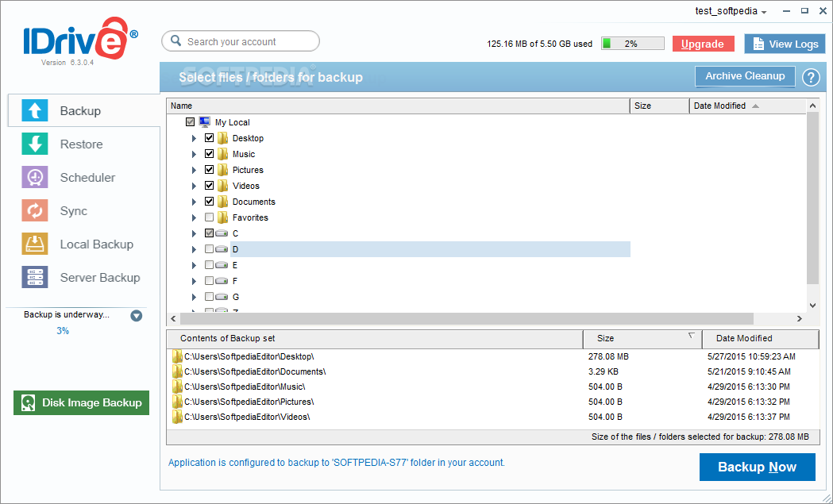833x504 pixels.
Task: Click the Desktop folder icon in tree
Action: (x=222, y=138)
